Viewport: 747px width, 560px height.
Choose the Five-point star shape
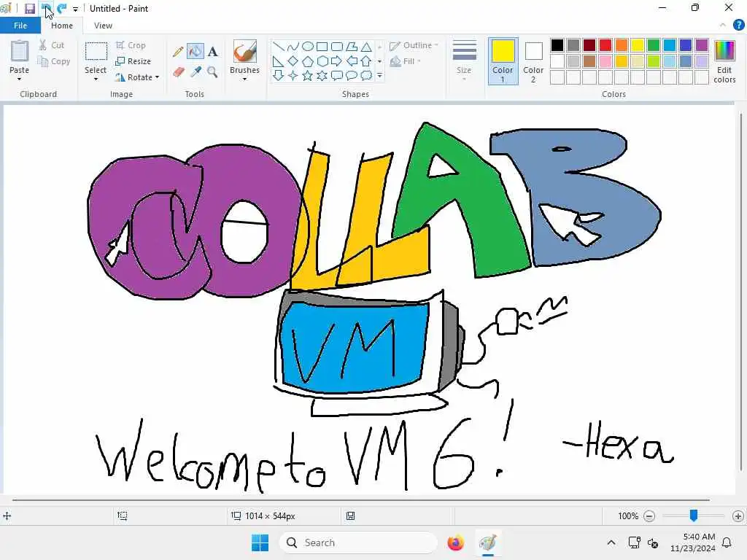(308, 75)
